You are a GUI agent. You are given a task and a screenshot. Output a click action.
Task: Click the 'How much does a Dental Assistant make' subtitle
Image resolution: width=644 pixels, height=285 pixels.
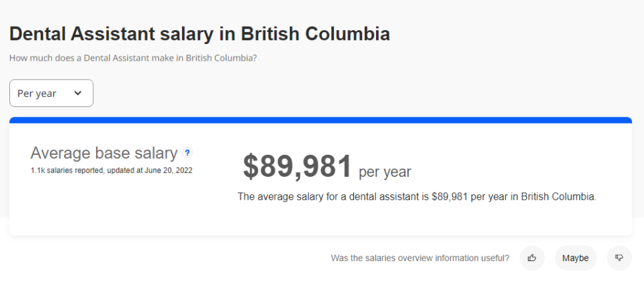point(133,58)
